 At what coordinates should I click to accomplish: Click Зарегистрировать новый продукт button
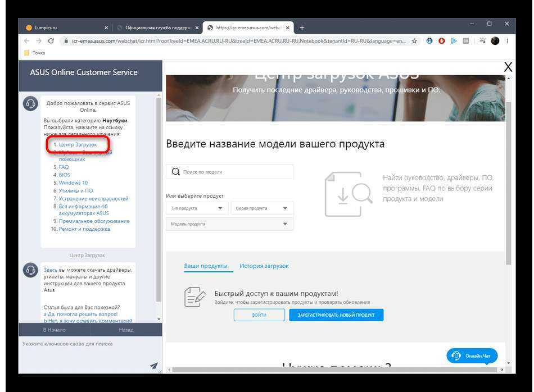point(336,315)
